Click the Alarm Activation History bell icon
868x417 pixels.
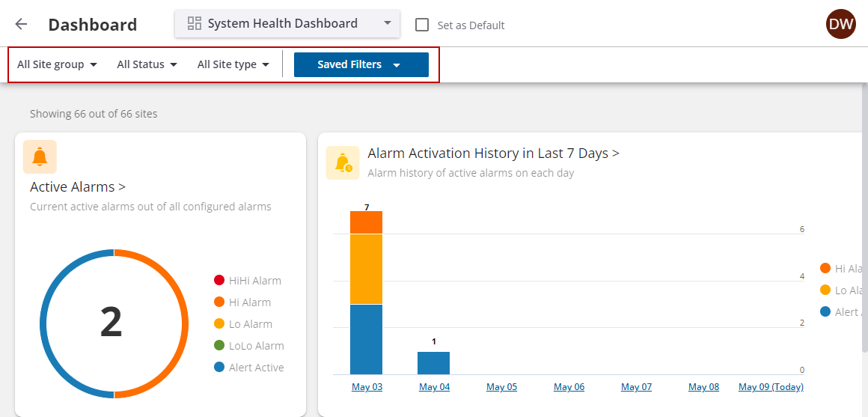pos(343,162)
